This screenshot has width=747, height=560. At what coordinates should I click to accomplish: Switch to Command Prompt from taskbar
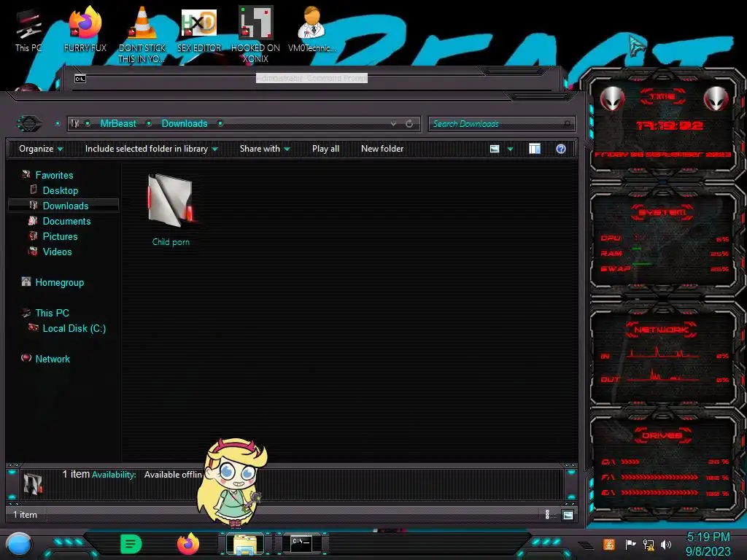coord(301,544)
